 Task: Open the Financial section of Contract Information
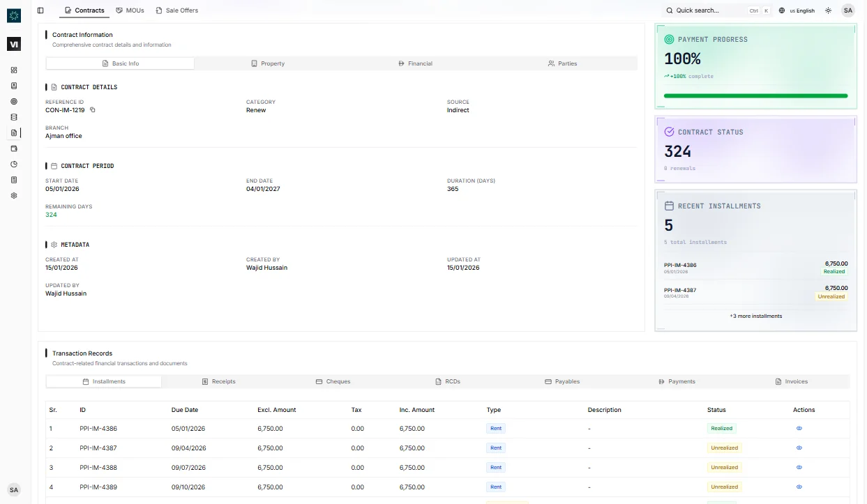(x=416, y=63)
